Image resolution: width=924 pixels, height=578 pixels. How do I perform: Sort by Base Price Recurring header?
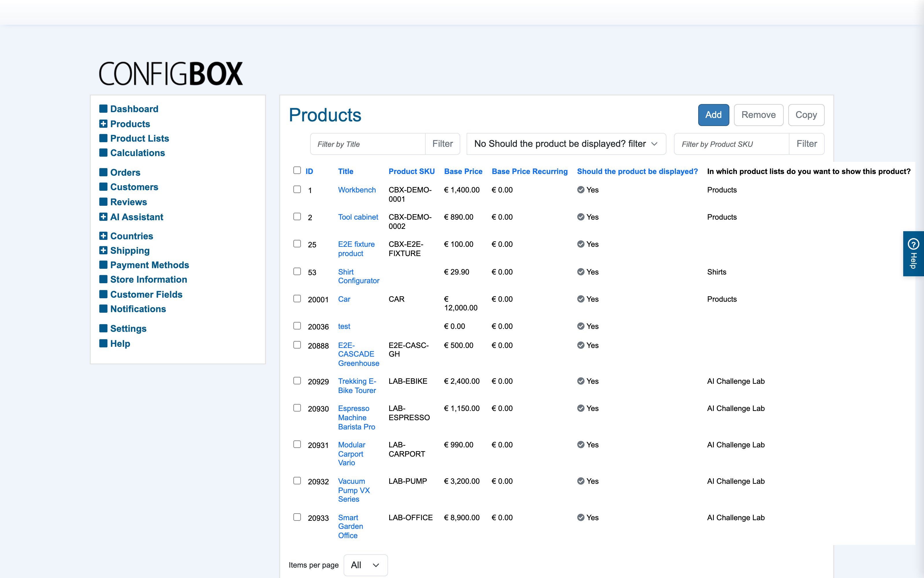click(x=530, y=171)
